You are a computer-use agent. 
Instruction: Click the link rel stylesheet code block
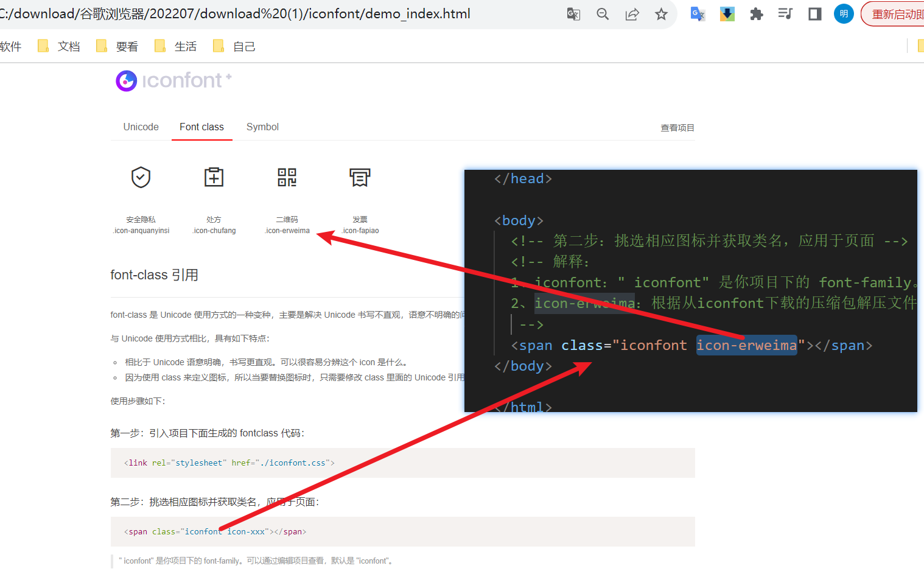click(x=402, y=463)
